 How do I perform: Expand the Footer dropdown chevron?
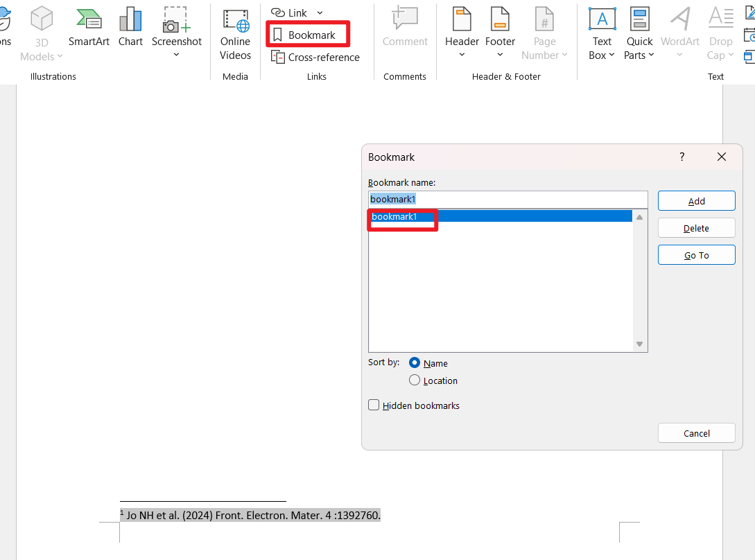(500, 55)
